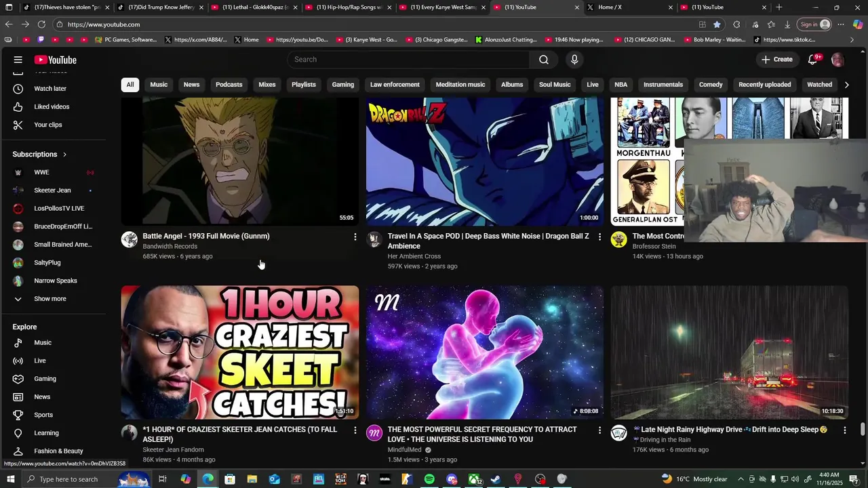Open the WWE subscription channel

tap(42, 172)
